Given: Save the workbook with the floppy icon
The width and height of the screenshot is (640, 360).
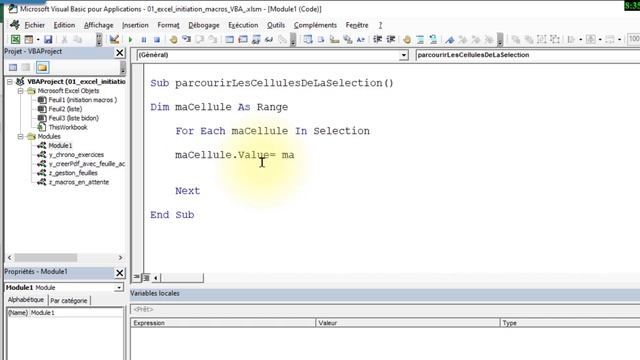Looking at the screenshot, I should 48,39.
